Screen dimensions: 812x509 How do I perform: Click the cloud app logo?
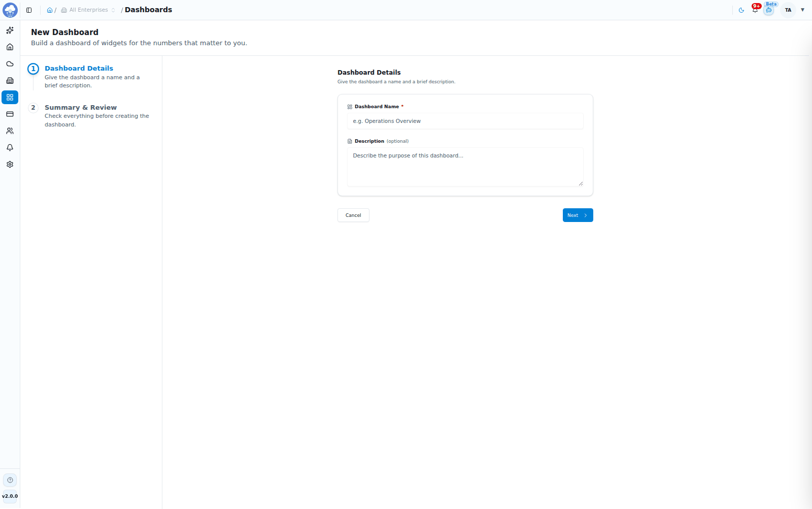point(10,10)
